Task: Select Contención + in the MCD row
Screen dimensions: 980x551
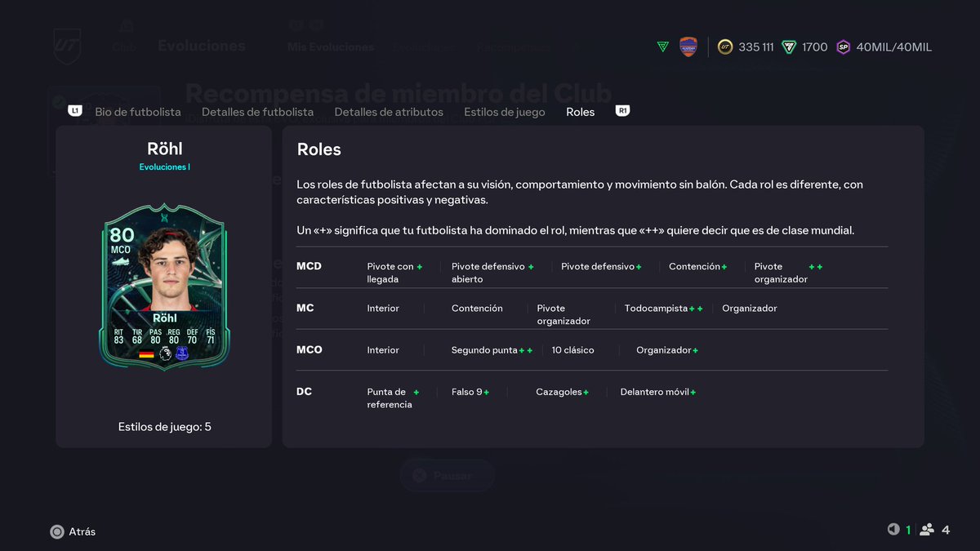Action: [x=697, y=266]
